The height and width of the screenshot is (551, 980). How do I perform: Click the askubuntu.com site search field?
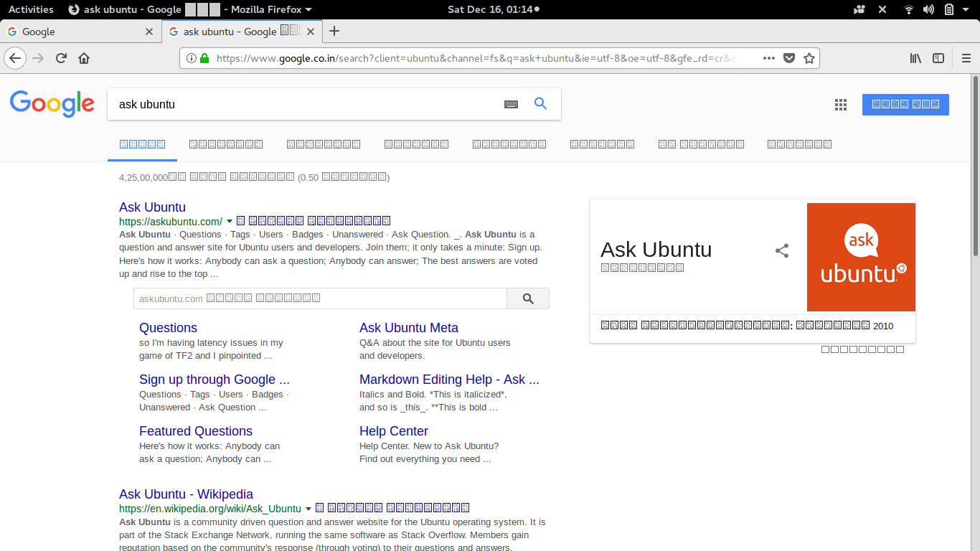click(x=320, y=298)
